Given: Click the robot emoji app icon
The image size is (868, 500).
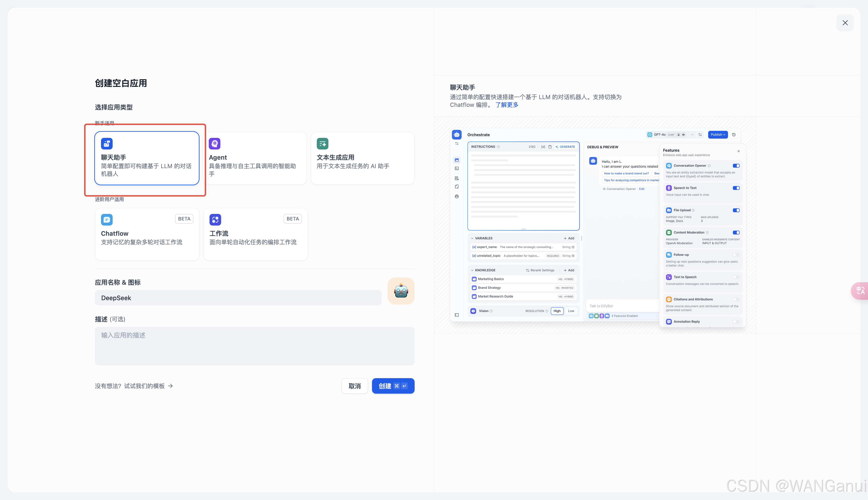Looking at the screenshot, I should coord(401,291).
